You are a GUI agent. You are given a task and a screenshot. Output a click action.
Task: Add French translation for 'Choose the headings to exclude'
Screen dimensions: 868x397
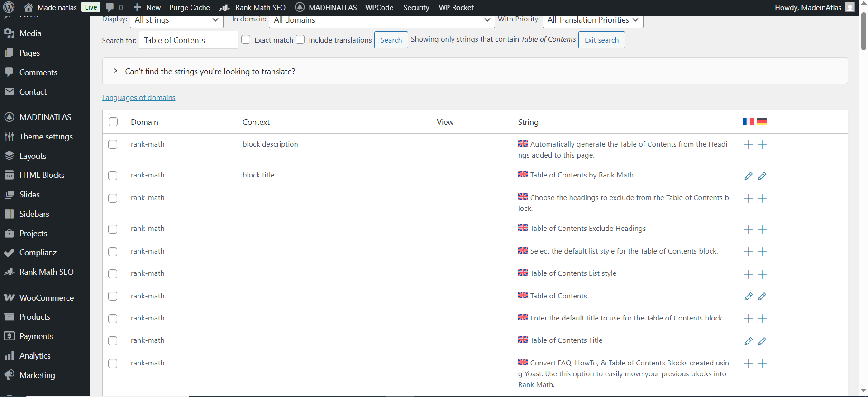coord(749,198)
